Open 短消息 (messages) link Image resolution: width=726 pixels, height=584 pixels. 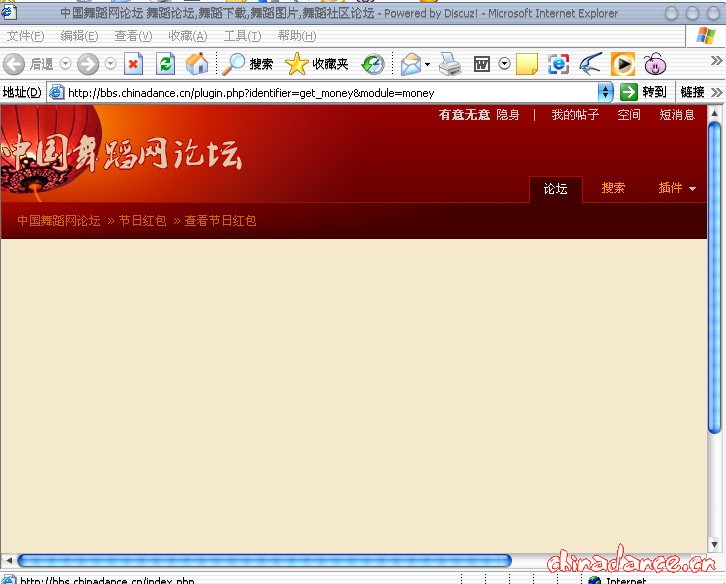677,114
